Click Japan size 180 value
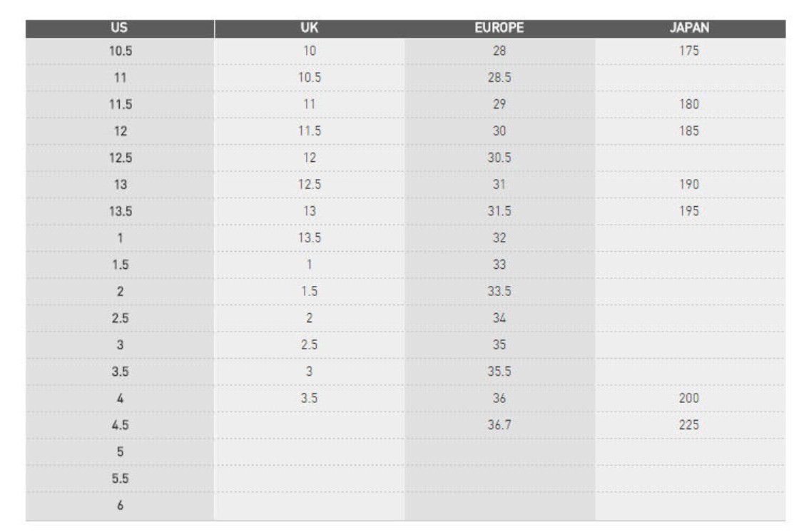 pos(689,104)
